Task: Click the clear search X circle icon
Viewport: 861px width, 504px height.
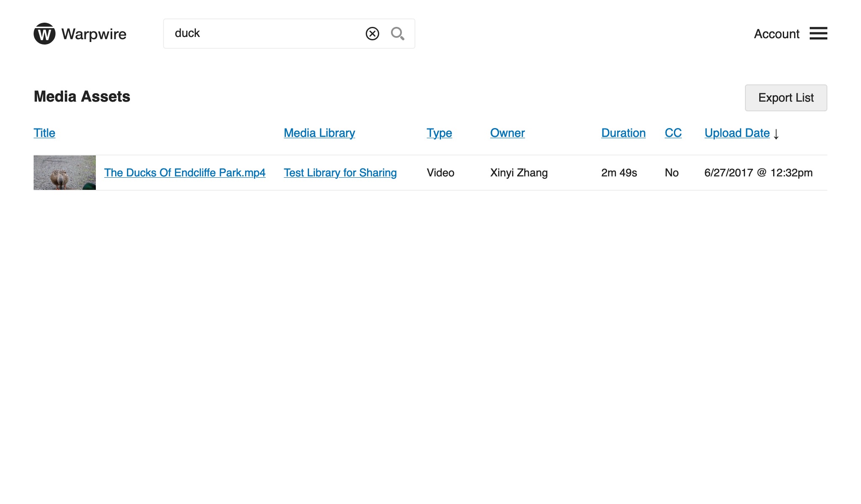Action: [373, 34]
